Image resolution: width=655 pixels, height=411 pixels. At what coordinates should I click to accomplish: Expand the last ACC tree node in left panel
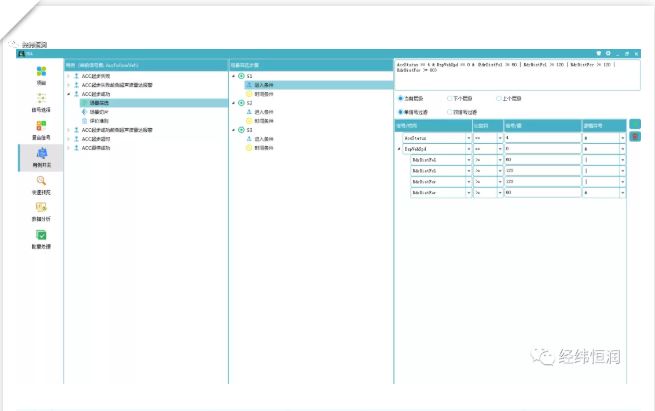pyautogui.click(x=69, y=148)
